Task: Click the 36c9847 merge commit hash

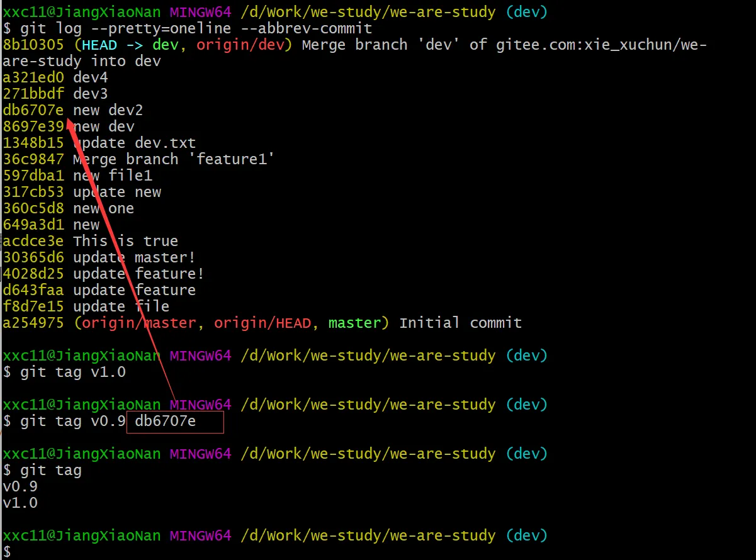Action: (33, 159)
